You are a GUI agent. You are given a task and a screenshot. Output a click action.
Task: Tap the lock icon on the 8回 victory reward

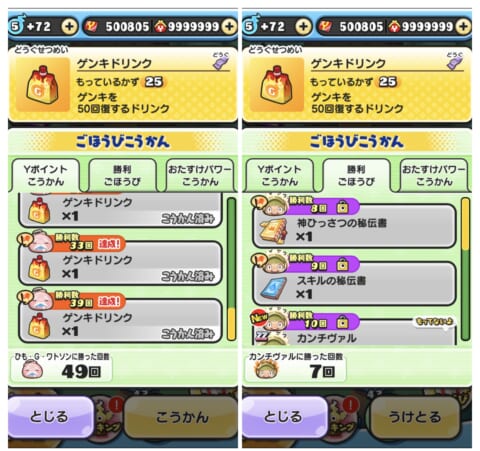tap(342, 207)
